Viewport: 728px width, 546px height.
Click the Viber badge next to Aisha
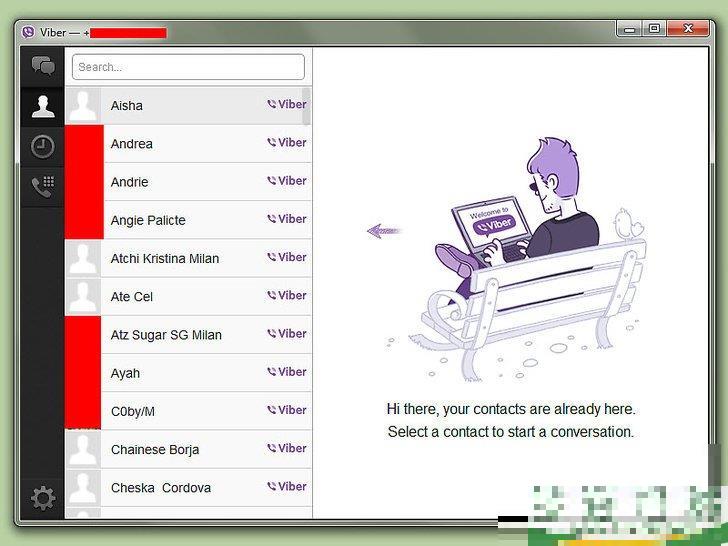(287, 104)
